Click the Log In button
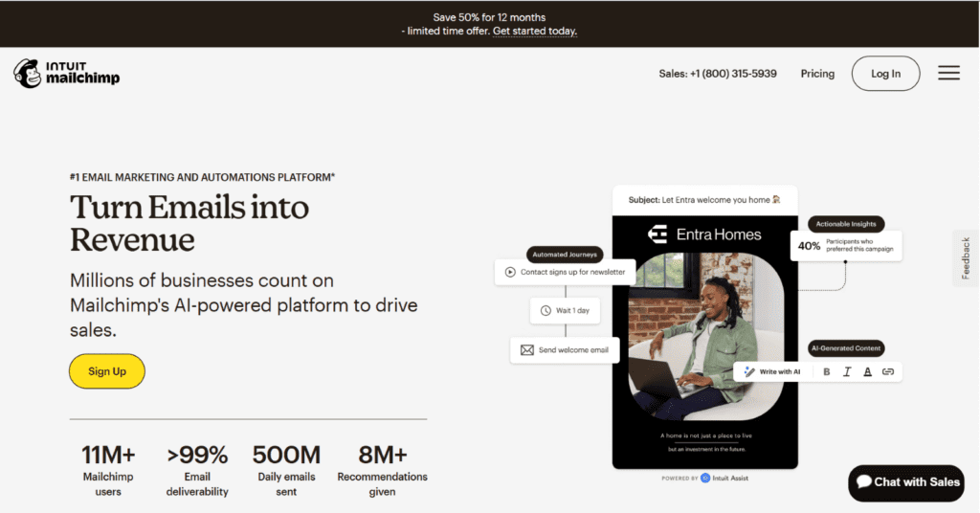The width and height of the screenshot is (980, 513). point(885,73)
